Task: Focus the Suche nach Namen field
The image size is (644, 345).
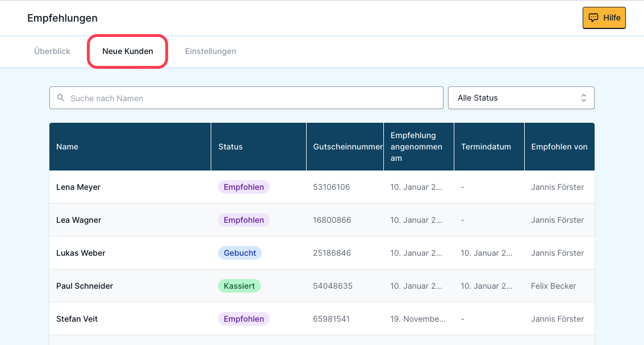Action: [246, 98]
